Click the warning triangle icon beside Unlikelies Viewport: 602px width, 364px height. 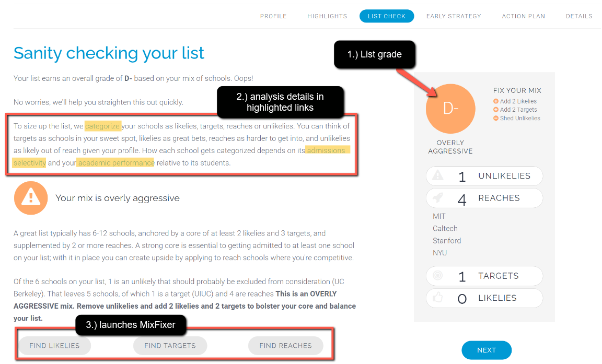pos(438,175)
